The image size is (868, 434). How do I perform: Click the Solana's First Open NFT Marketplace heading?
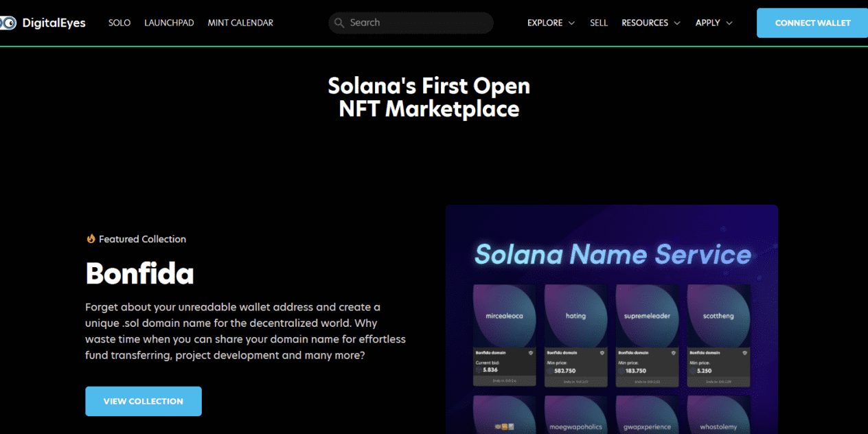pos(429,97)
